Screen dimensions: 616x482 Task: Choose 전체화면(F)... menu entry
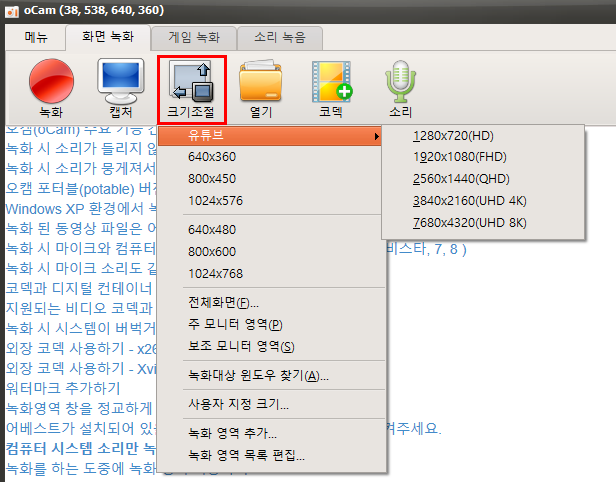[x=270, y=302]
